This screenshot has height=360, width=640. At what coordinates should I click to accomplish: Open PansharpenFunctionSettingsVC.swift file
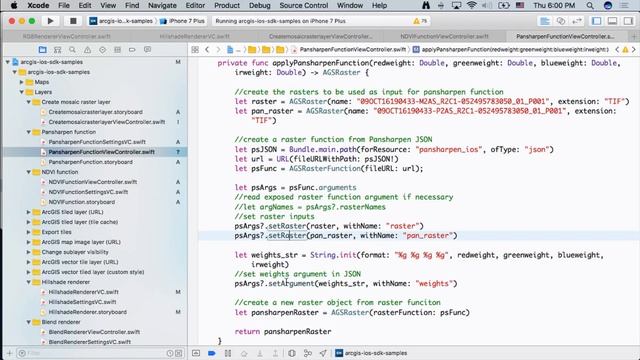coord(97,142)
